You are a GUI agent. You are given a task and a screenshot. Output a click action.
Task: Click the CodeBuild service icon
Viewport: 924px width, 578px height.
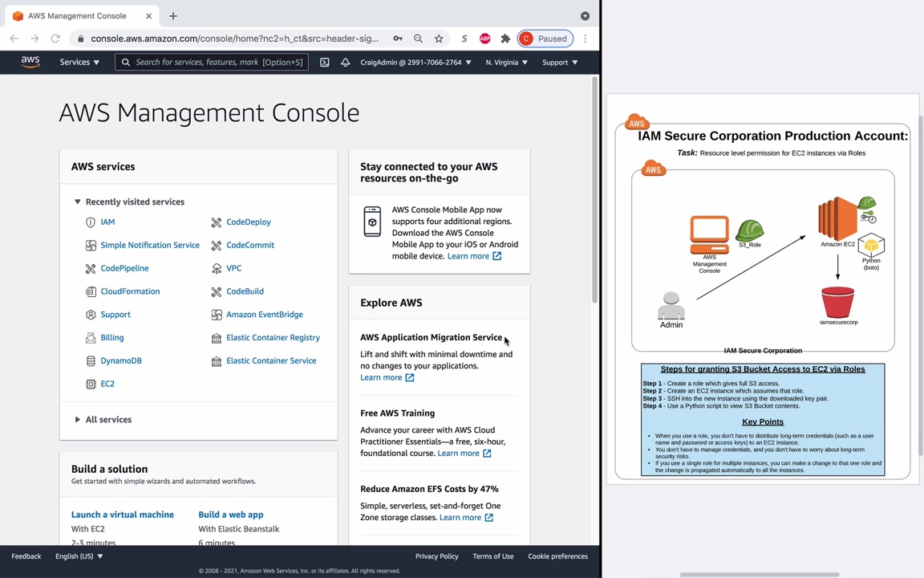[x=217, y=291]
